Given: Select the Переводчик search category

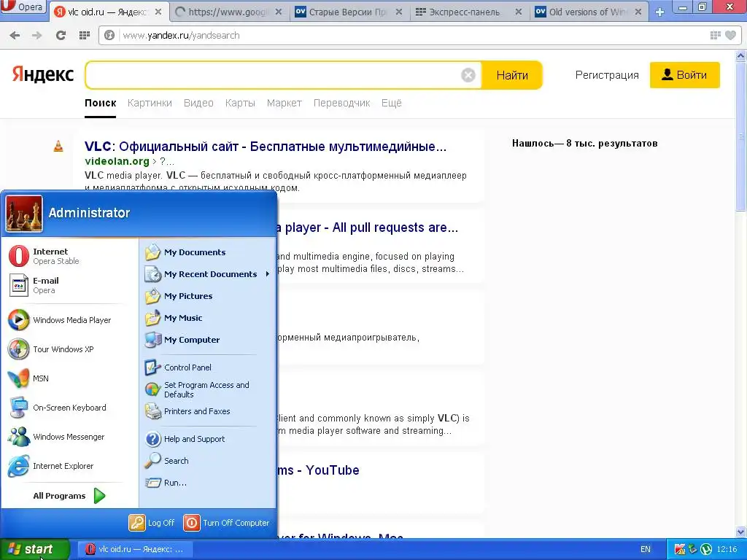Looking at the screenshot, I should (341, 103).
